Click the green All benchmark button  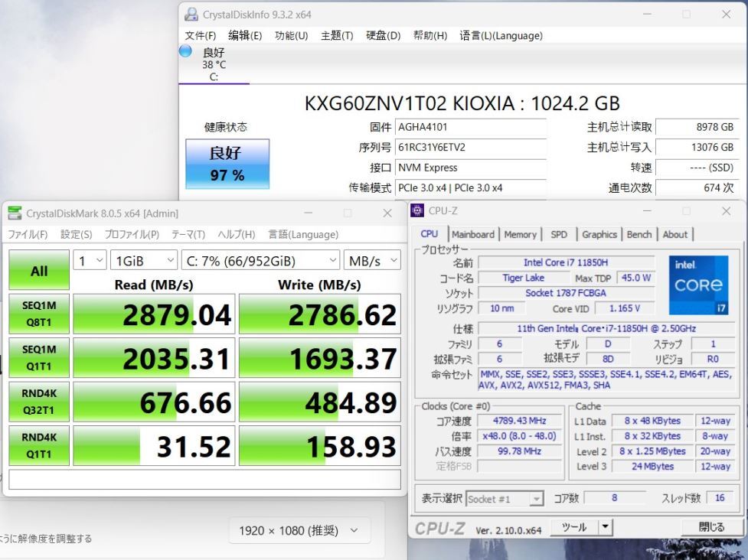tap(39, 270)
